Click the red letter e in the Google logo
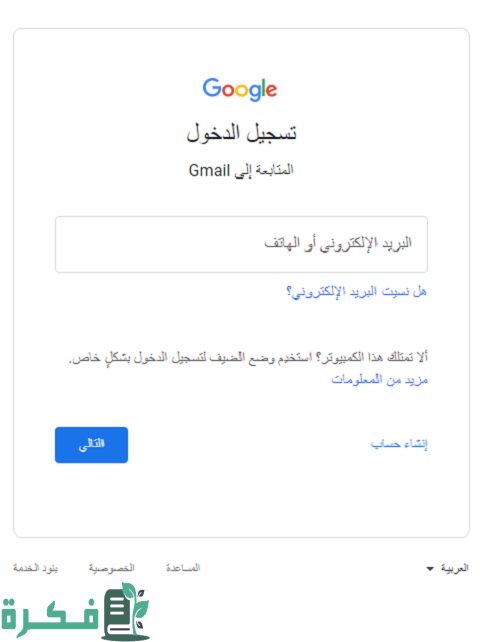 coord(272,90)
